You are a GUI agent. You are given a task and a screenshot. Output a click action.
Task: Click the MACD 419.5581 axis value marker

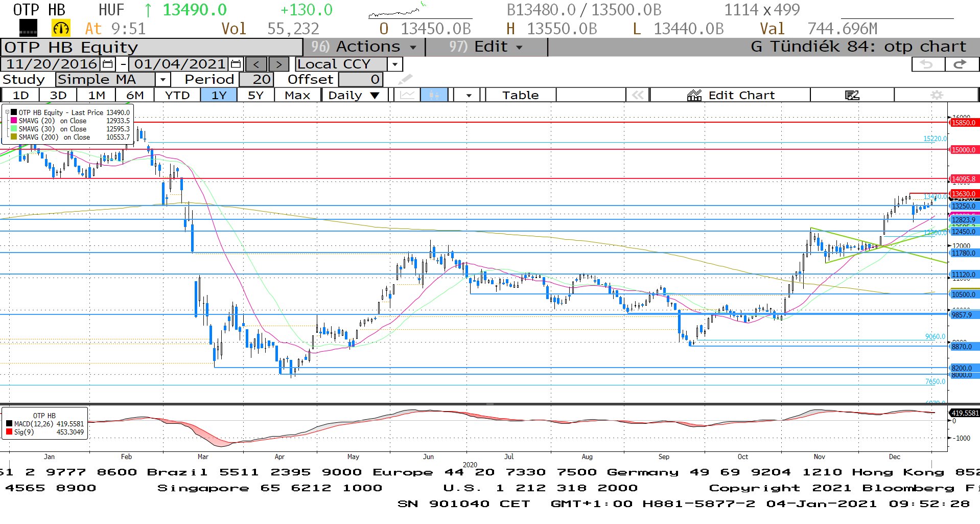pyautogui.click(x=965, y=413)
